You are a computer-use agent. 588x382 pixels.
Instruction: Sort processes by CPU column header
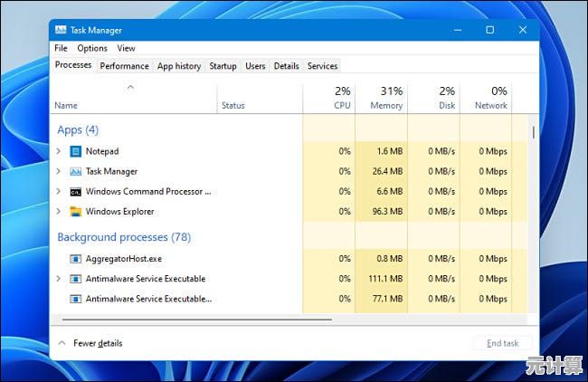[341, 98]
